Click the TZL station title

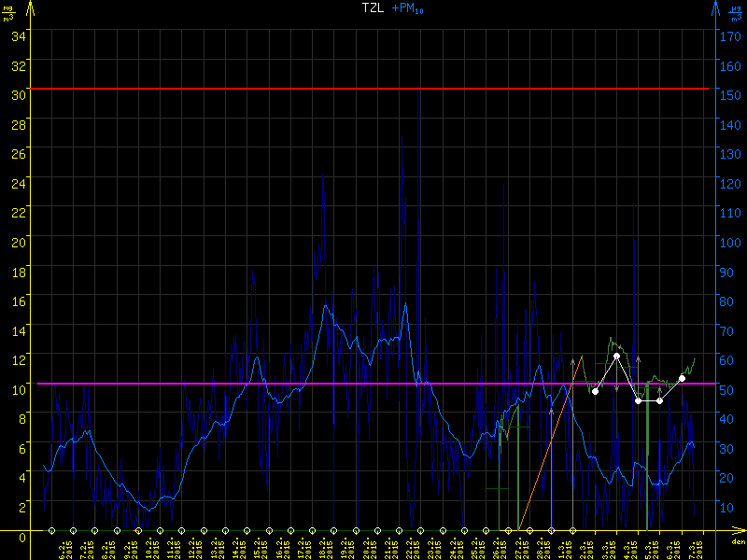tap(373, 8)
